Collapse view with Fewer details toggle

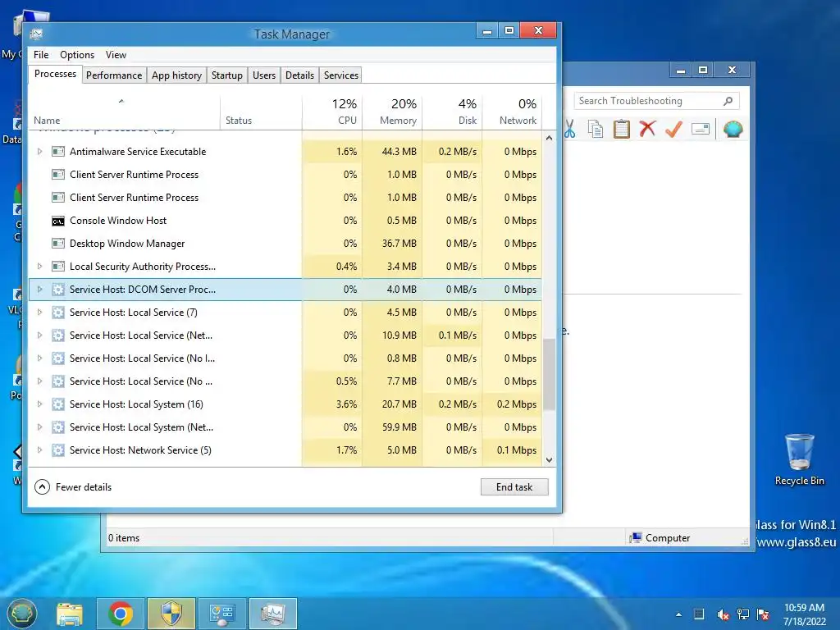(73, 487)
